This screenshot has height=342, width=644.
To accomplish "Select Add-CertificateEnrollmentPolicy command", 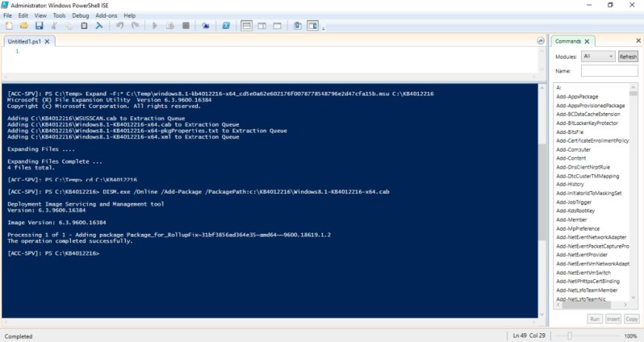I will point(592,141).
